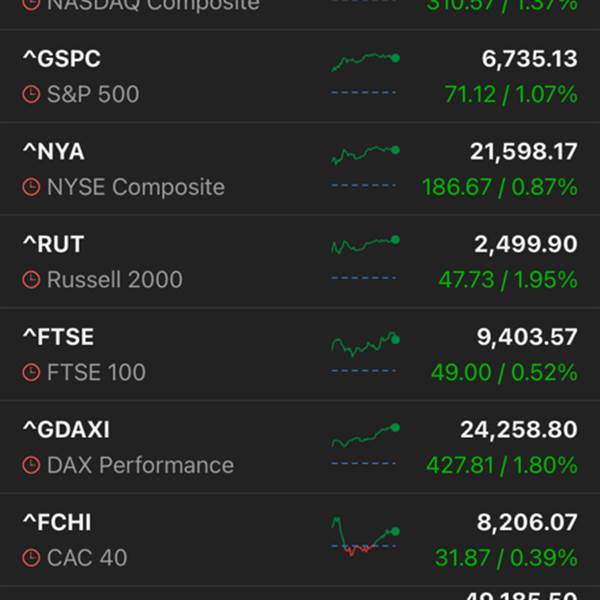View the ^FCHI sparkline chart
Viewport: 600px width, 600px height.
point(364,535)
